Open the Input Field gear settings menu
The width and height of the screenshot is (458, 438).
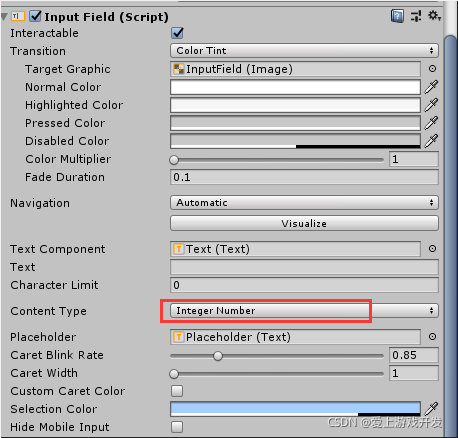click(x=434, y=15)
